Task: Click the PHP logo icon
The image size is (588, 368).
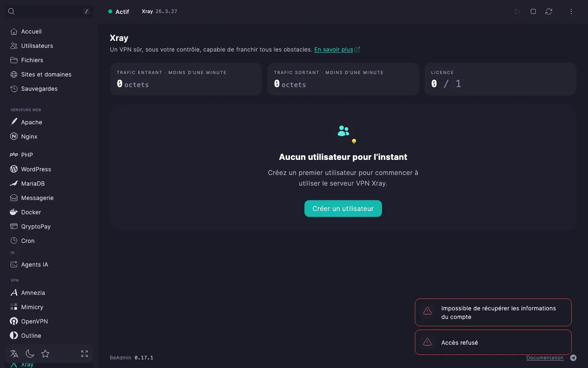Action: point(14,155)
